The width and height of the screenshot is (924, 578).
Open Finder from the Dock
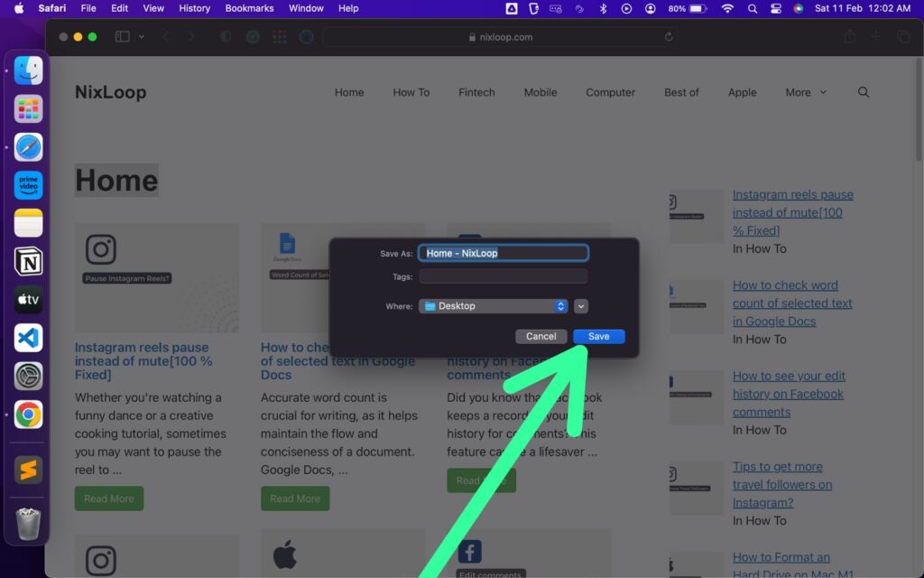pos(28,70)
